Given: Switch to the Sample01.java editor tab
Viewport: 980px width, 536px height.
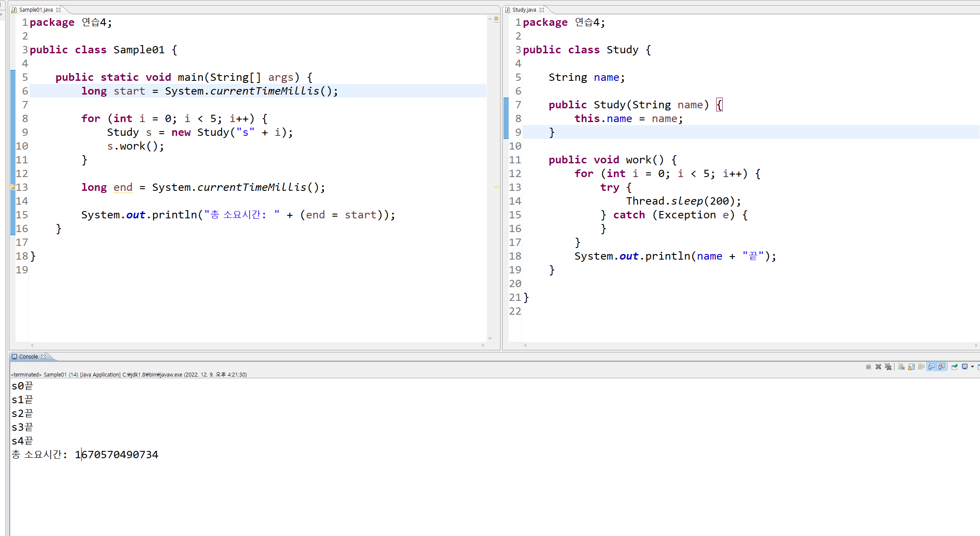Looking at the screenshot, I should tap(36, 9).
